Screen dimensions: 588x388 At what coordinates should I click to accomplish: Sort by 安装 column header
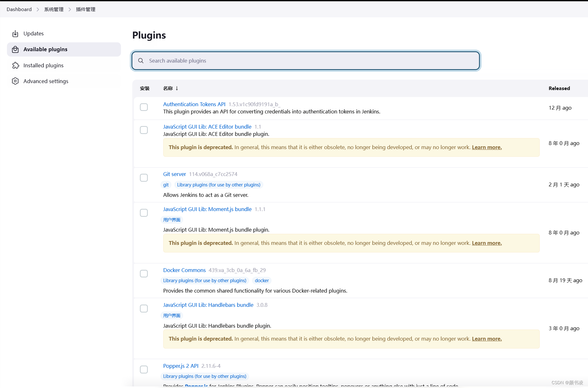pyautogui.click(x=145, y=88)
